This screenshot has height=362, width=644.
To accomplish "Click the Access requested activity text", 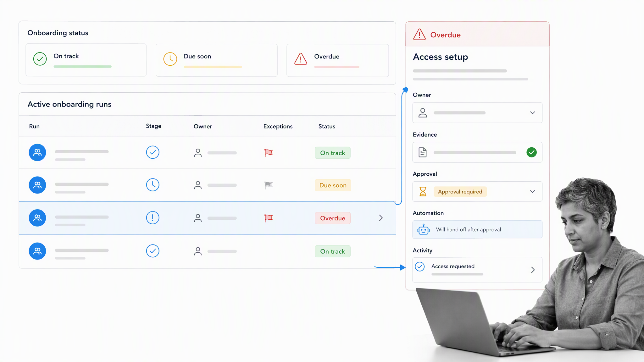I will [453, 266].
